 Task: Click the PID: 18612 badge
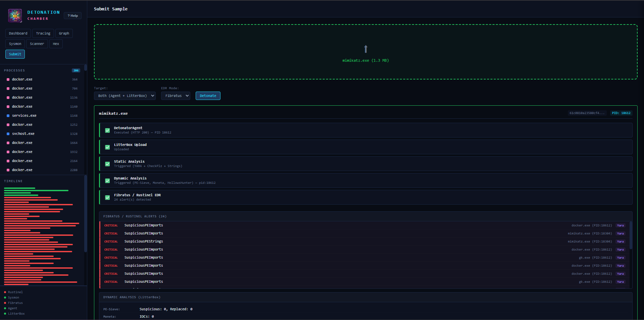point(621,113)
